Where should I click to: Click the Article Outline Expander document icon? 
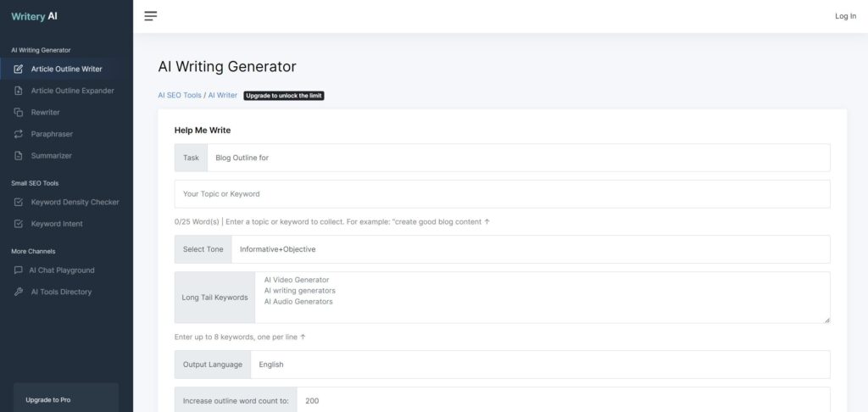[x=19, y=91]
